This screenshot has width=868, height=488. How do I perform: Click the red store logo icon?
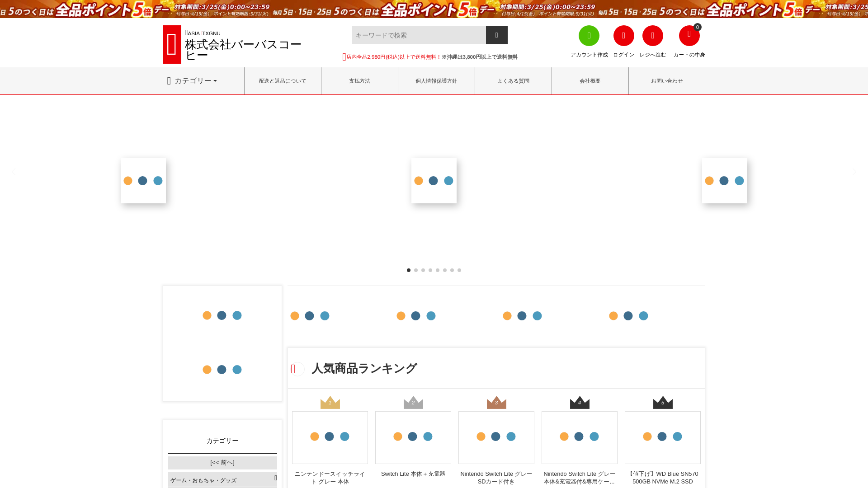tap(172, 44)
